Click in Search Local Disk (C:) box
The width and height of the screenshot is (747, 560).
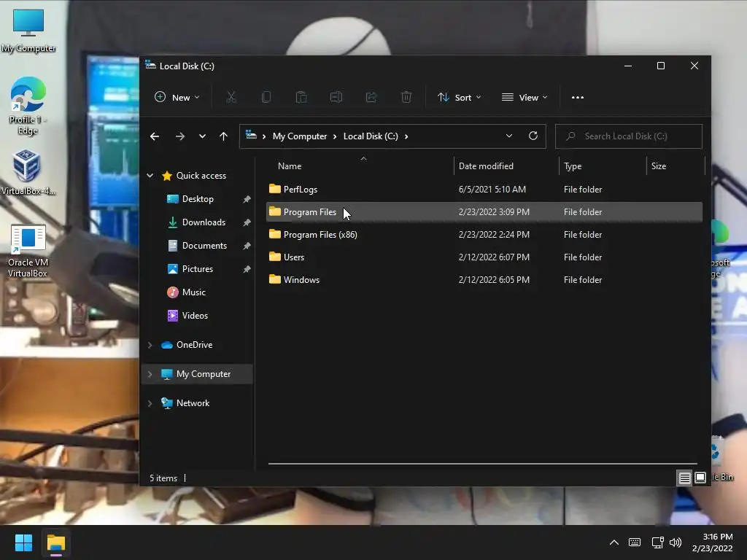point(628,136)
